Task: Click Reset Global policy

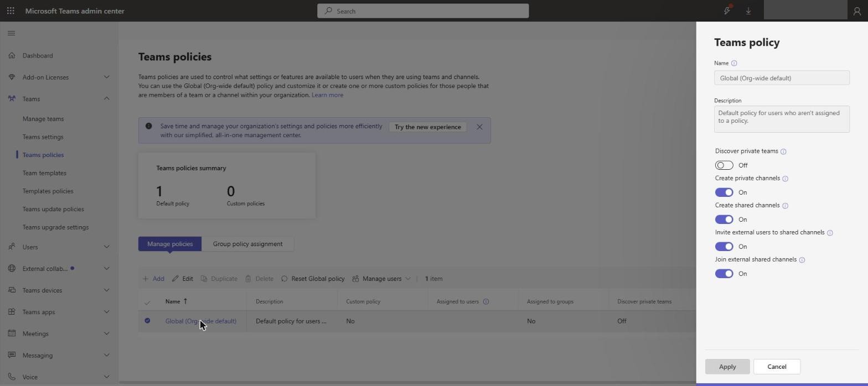Action: click(x=313, y=279)
